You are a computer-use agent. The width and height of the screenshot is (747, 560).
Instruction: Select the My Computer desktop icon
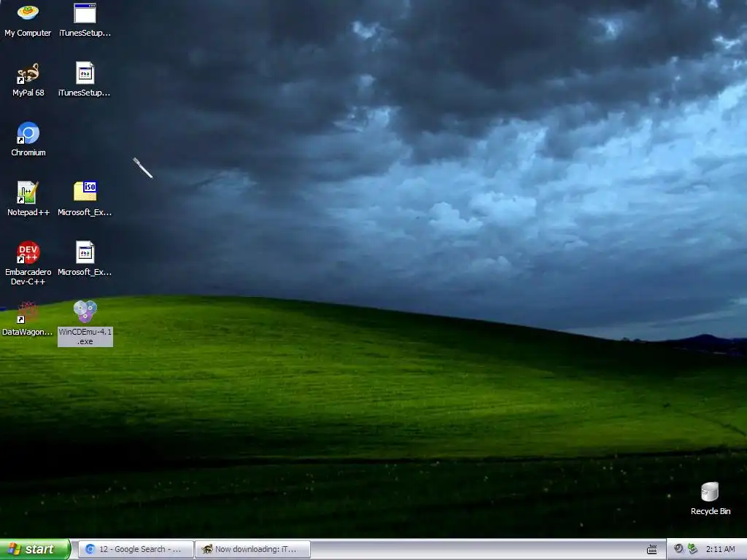(x=28, y=20)
